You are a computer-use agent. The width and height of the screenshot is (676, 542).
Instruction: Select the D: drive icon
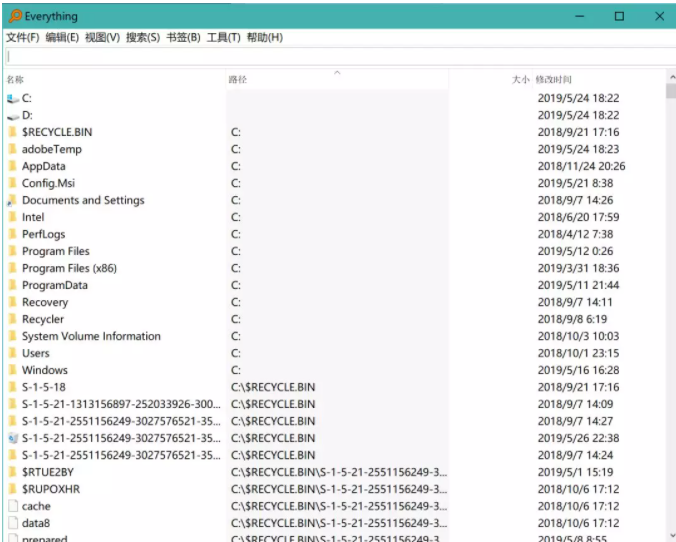point(13,116)
